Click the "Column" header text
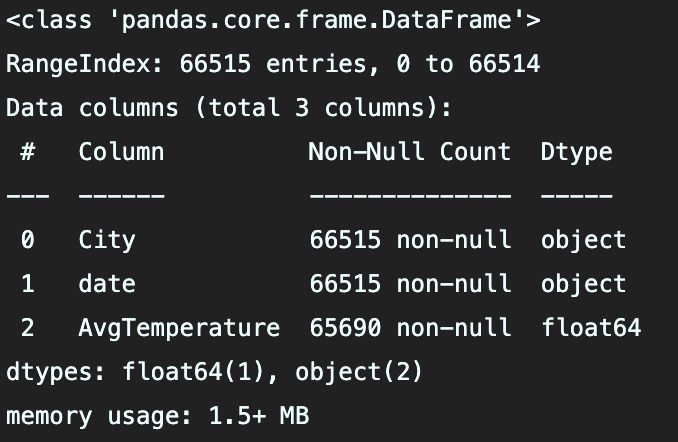The height and width of the screenshot is (442, 678). coord(121,152)
